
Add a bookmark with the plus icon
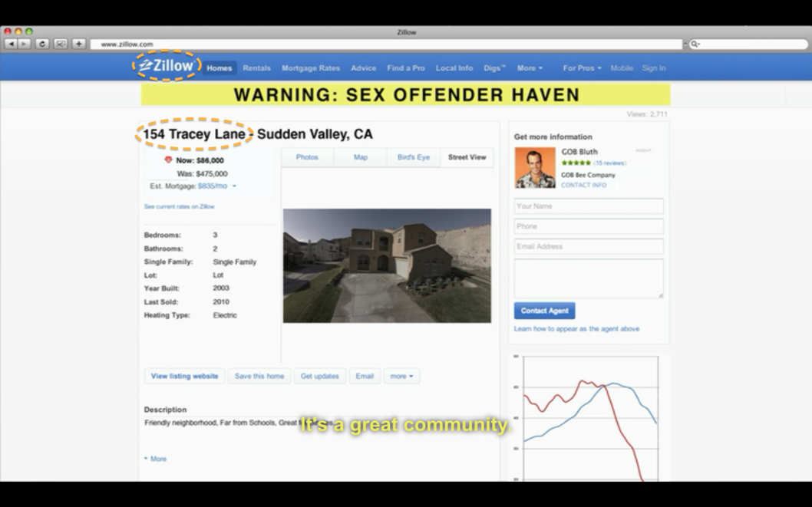[79, 44]
